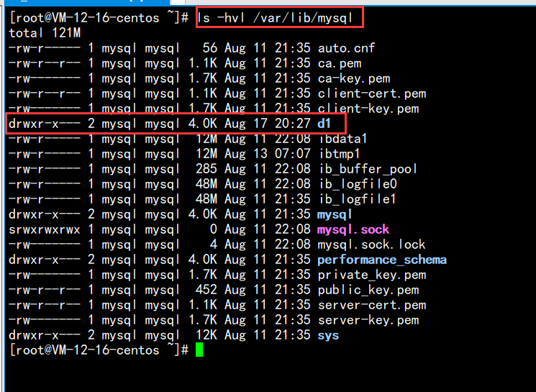This screenshot has width=536, height=392.
Task: Click the auto.cnf file name
Action: click(346, 48)
